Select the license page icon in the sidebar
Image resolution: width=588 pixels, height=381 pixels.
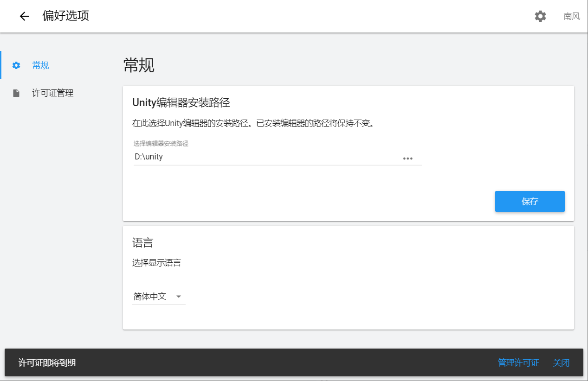(16, 93)
